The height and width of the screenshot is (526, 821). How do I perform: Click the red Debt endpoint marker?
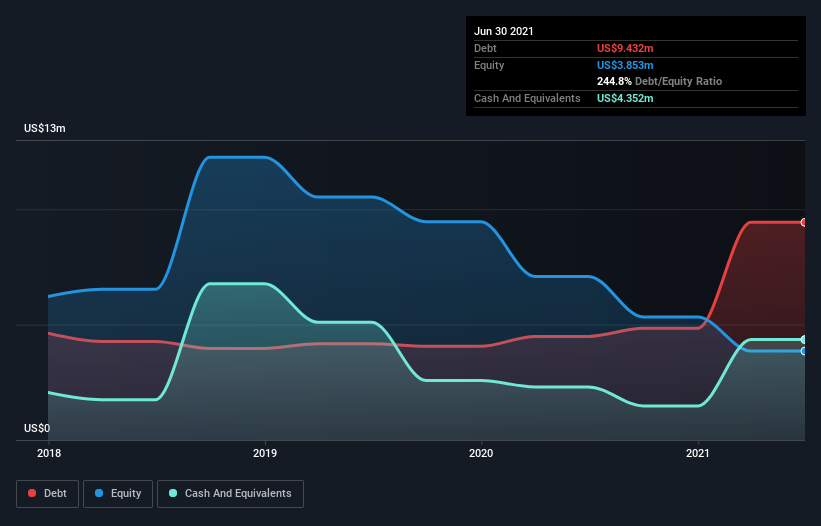coord(804,222)
